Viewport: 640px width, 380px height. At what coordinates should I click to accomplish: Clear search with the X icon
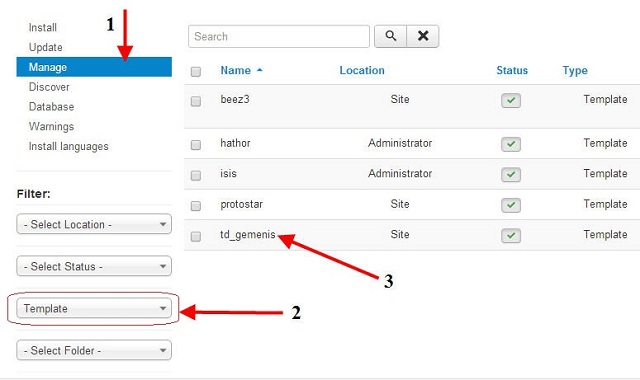pos(423,36)
